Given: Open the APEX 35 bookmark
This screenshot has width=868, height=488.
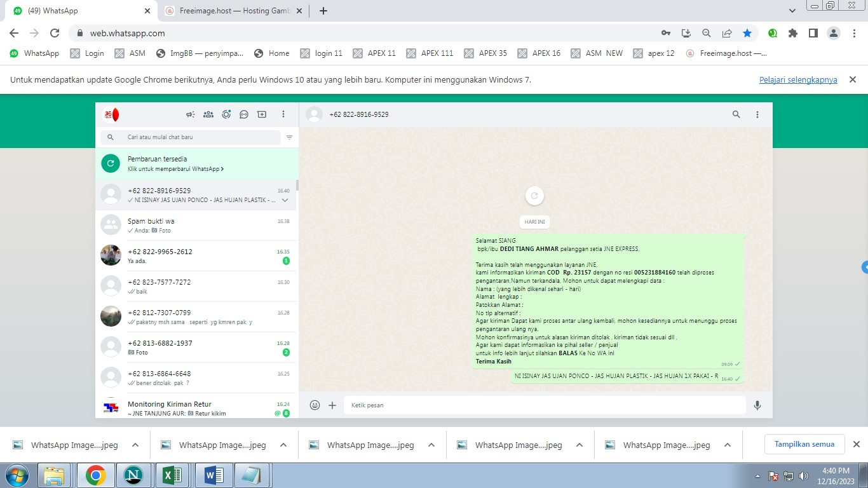Looking at the screenshot, I should pyautogui.click(x=485, y=53).
